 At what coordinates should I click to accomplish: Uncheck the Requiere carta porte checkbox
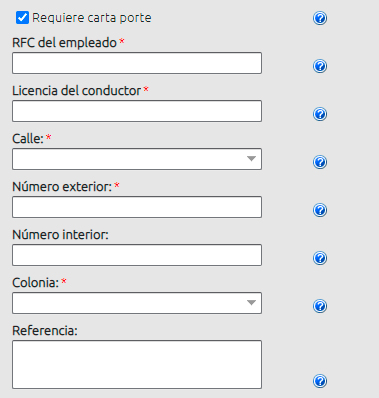22,18
